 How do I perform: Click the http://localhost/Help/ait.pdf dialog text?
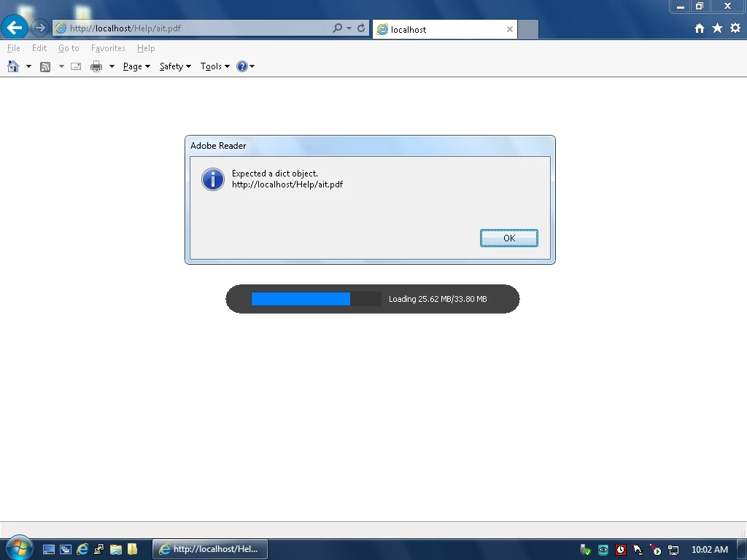pos(287,184)
